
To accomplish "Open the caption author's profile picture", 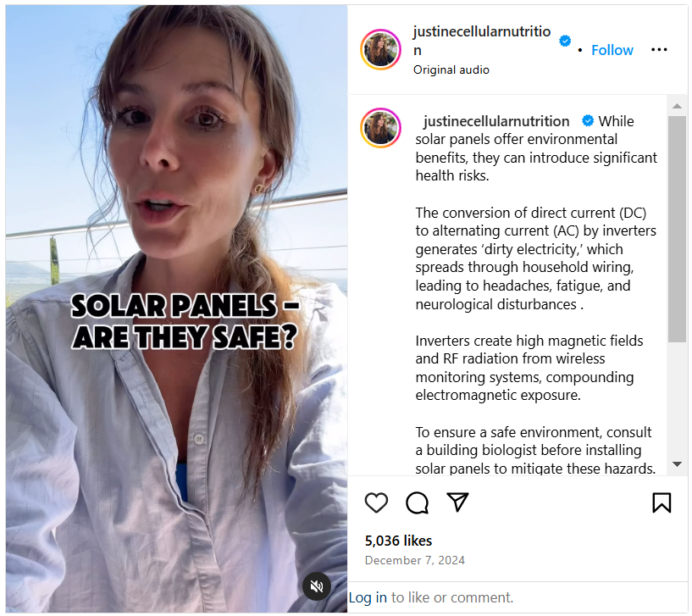I will 380,128.
